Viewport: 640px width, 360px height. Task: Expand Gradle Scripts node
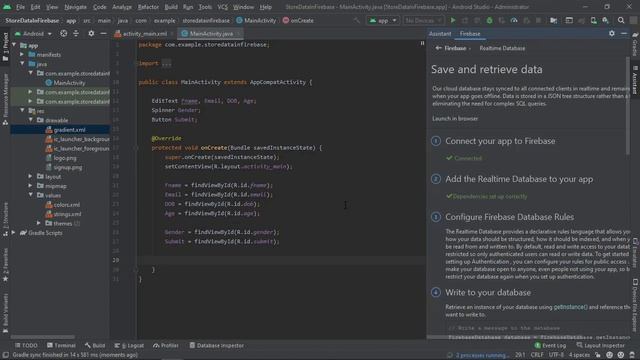tap(14, 233)
